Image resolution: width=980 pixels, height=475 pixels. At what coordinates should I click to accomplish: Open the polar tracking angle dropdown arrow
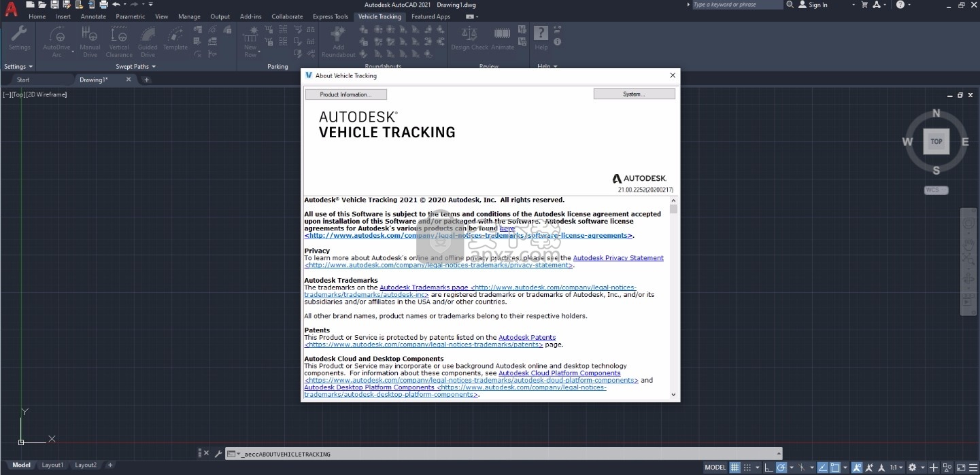point(792,467)
